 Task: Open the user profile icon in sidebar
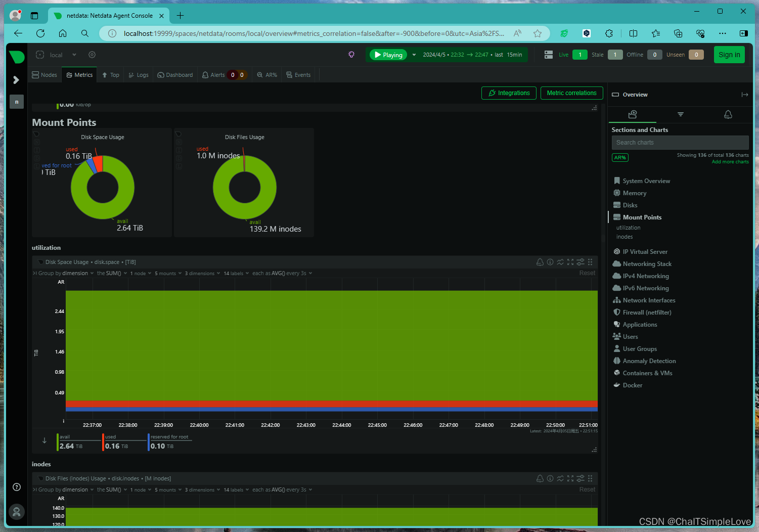[17, 512]
